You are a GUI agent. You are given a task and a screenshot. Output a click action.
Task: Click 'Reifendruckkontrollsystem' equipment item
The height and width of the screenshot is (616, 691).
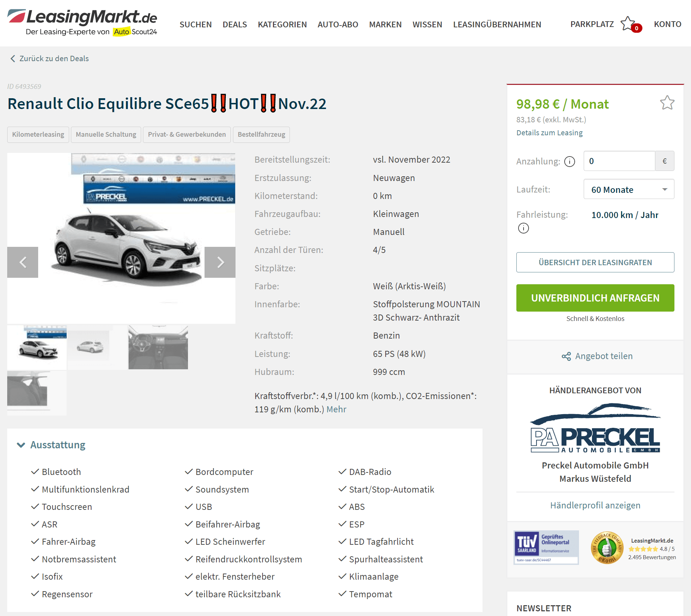tap(248, 559)
